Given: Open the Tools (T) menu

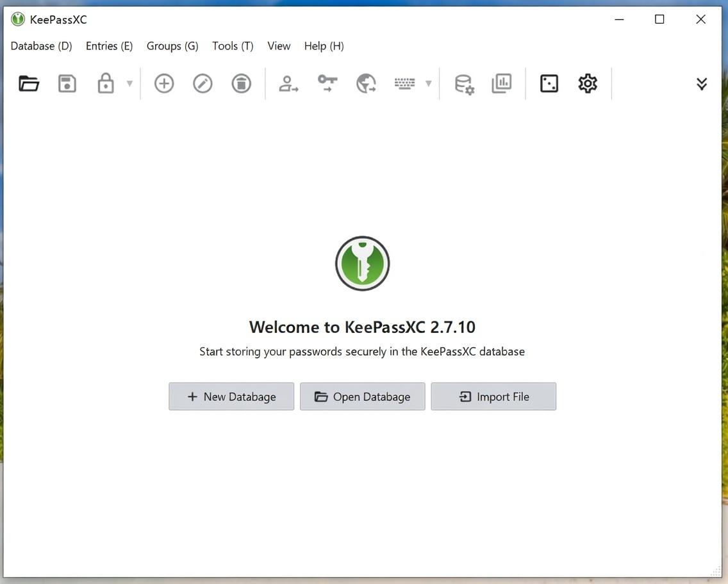Looking at the screenshot, I should (x=233, y=46).
